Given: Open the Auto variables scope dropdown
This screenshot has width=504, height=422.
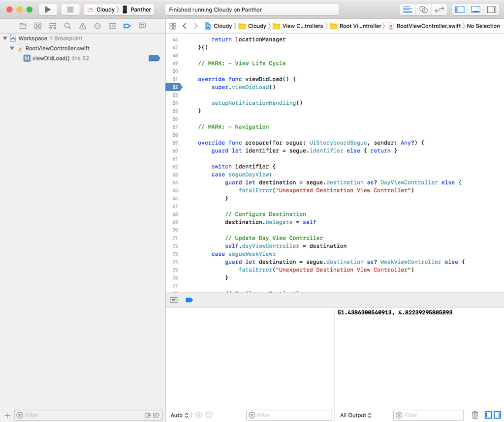Looking at the screenshot, I should (180, 415).
